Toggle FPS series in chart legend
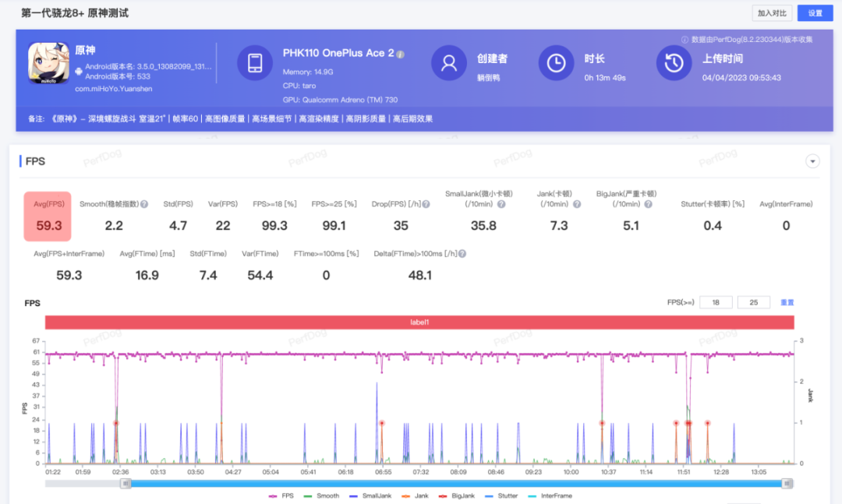Screen dimensions: 842x504 [x=281, y=495]
